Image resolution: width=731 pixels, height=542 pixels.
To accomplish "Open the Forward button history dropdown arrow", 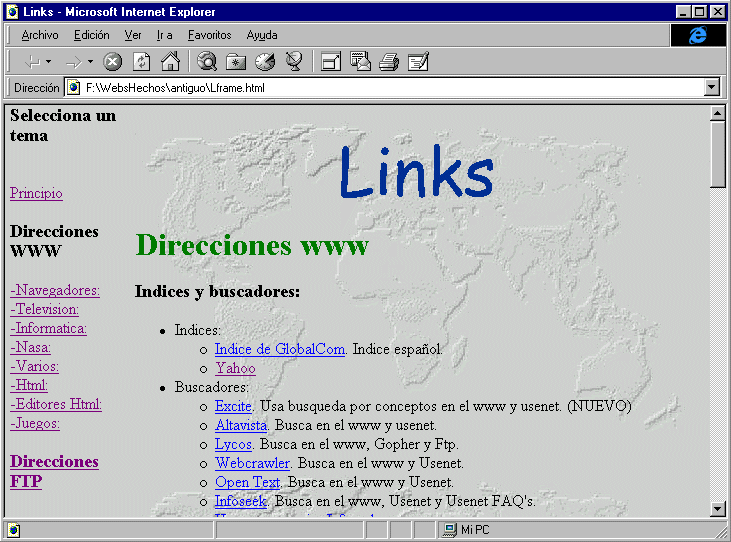I will click(x=90, y=62).
